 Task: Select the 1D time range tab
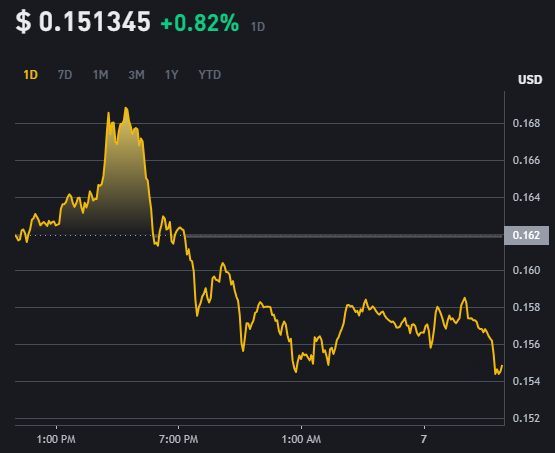click(30, 75)
